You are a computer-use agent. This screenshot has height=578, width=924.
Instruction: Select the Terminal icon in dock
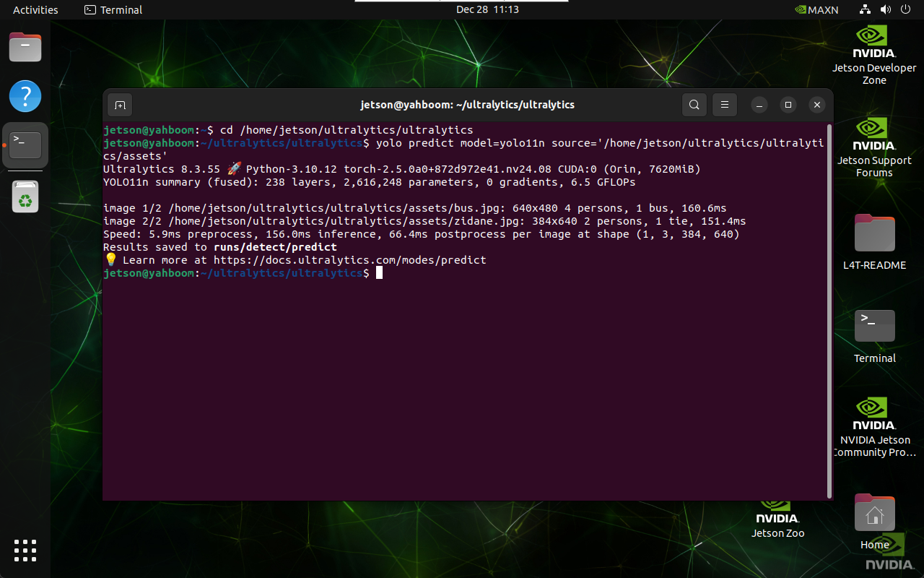point(25,145)
